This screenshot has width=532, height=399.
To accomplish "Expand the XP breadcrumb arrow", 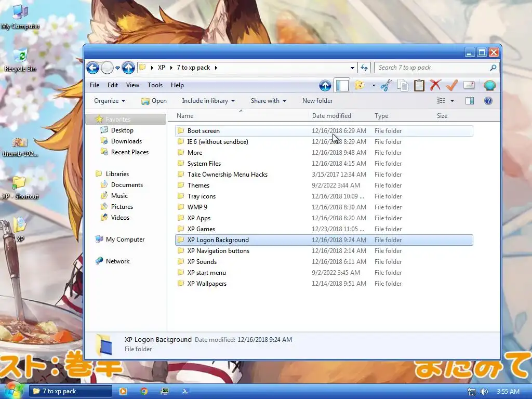I will 171,68.
